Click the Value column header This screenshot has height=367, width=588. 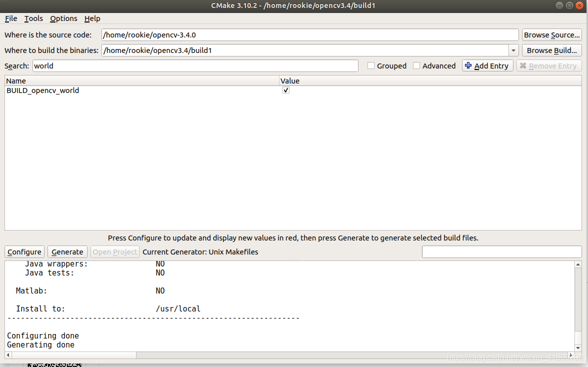click(x=430, y=80)
